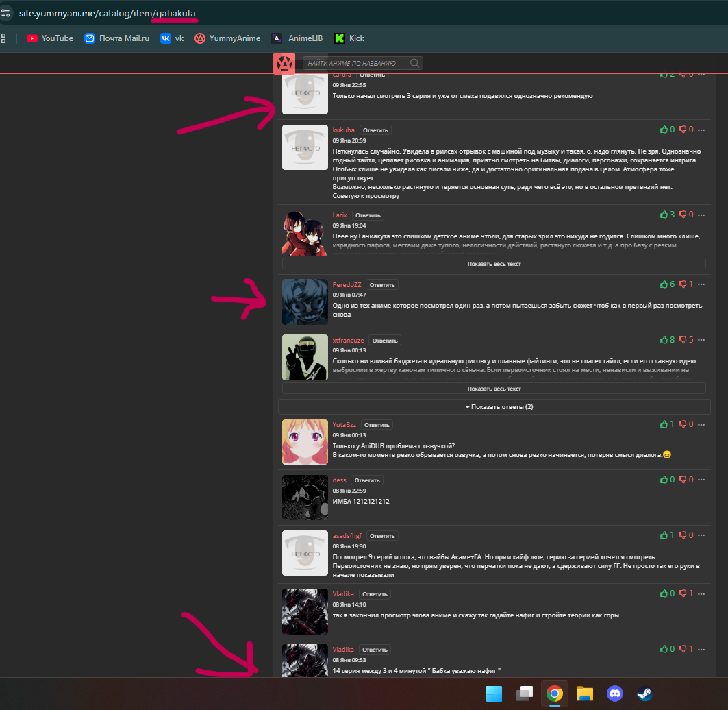The height and width of the screenshot is (710, 728).
Task: Open Larix's profile via username
Action: click(x=340, y=215)
